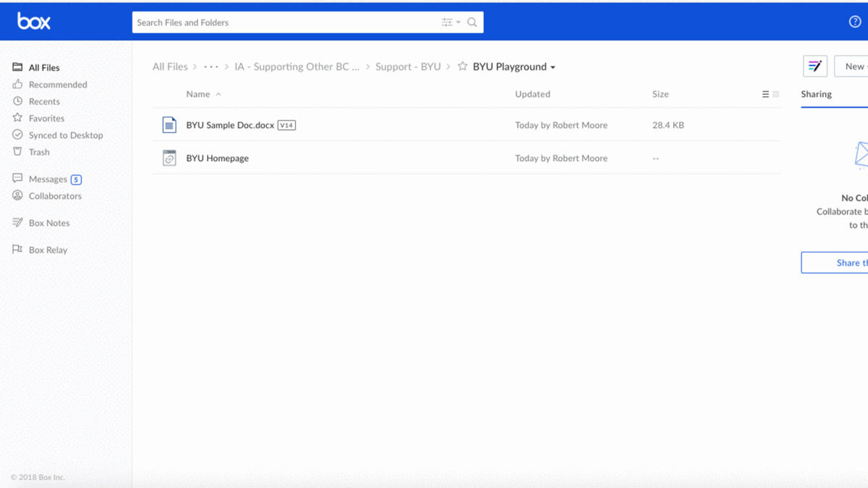Open Messages in sidebar
This screenshot has width=868, height=488.
48,179
